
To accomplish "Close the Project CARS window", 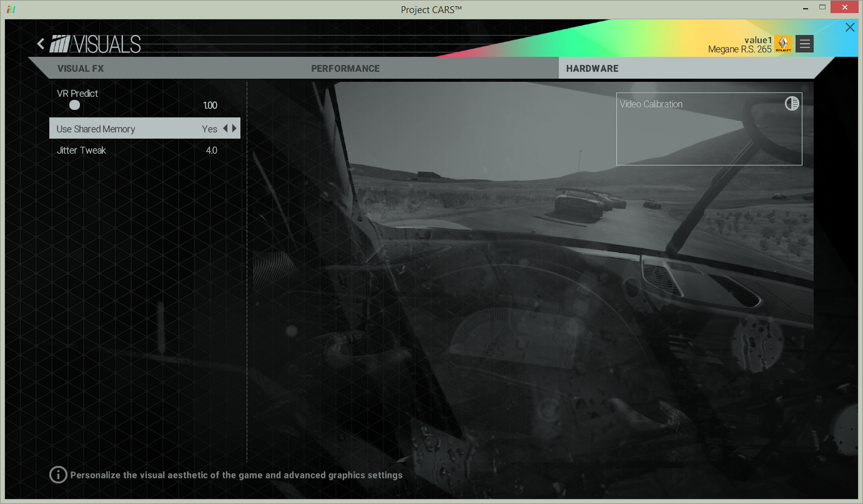I will (846, 7).
